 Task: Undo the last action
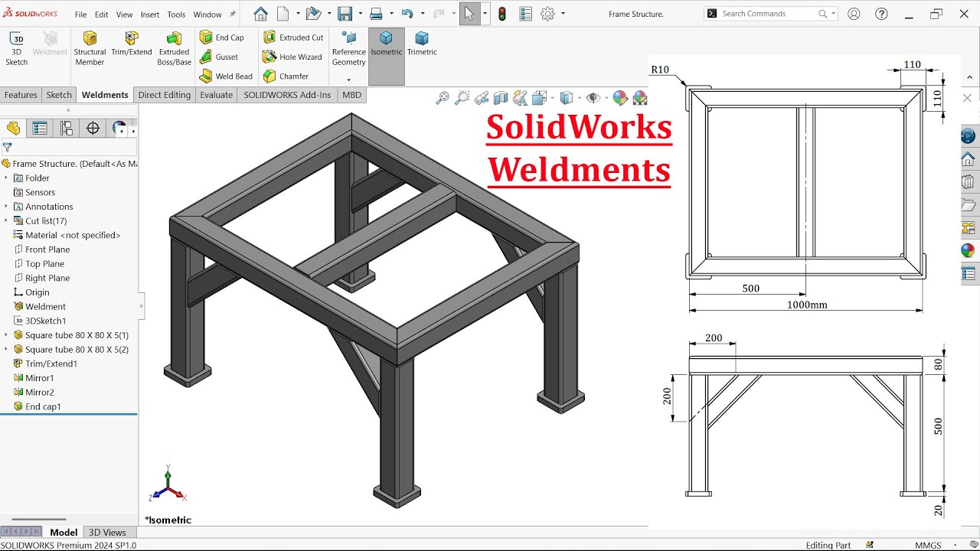(407, 14)
